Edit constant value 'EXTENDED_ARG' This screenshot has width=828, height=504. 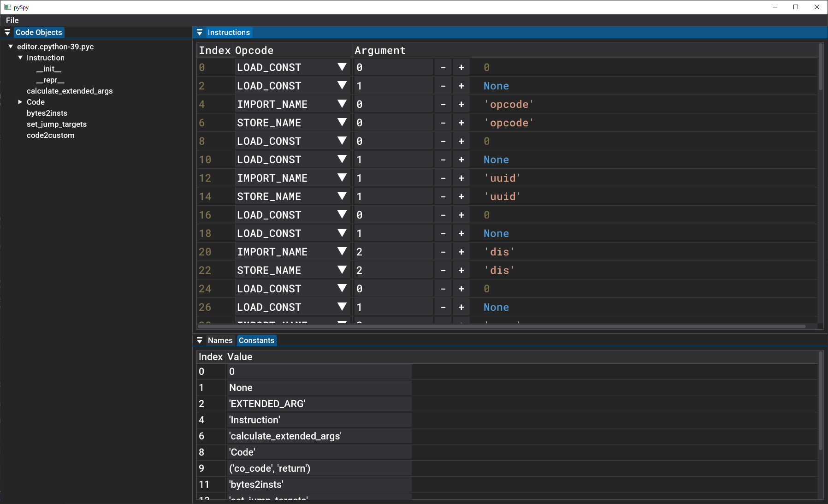pos(319,404)
